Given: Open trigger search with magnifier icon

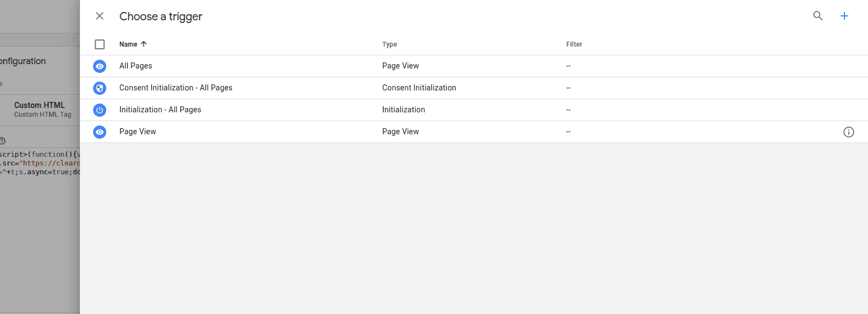Looking at the screenshot, I should pyautogui.click(x=818, y=16).
